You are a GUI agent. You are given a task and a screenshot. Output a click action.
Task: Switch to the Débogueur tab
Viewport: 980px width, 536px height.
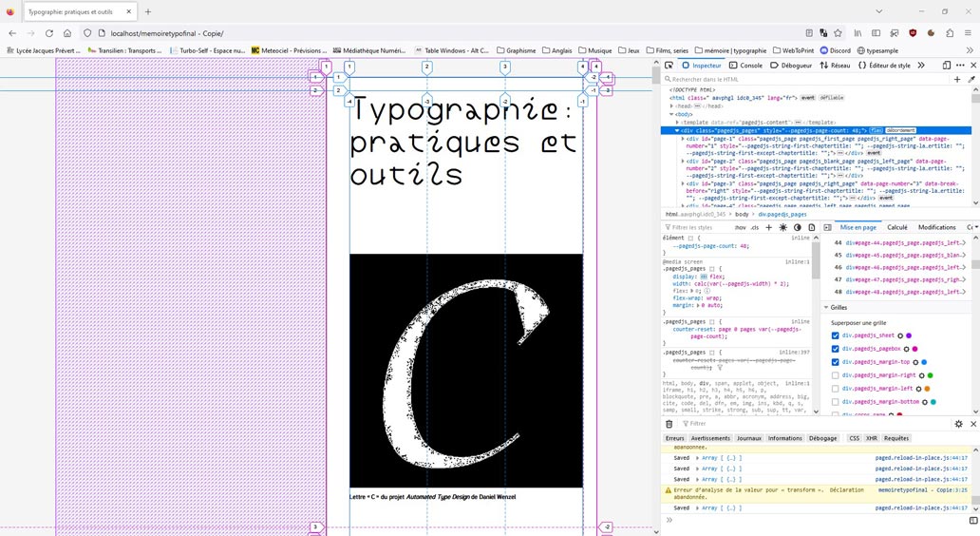[x=791, y=65]
